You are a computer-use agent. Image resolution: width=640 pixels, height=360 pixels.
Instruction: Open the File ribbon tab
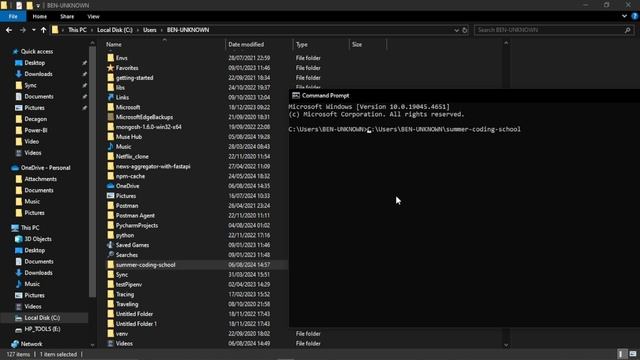[x=13, y=16]
